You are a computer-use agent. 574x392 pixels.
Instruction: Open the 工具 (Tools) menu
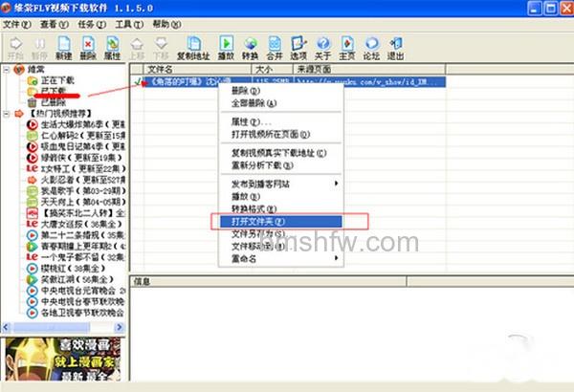tap(129, 25)
